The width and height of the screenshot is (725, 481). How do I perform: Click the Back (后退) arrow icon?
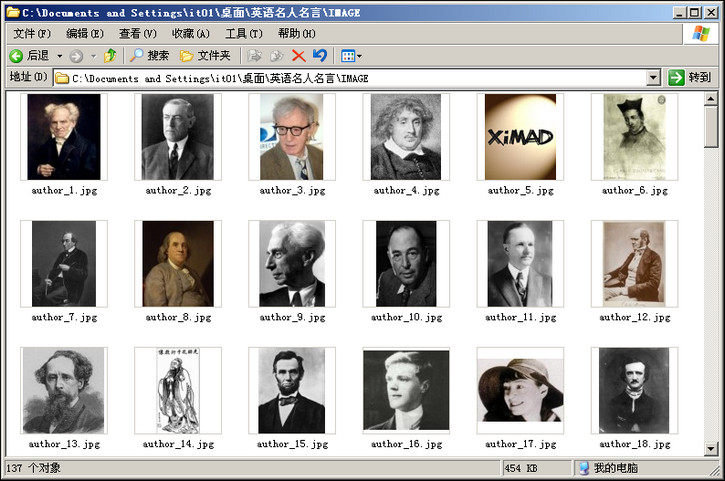coord(16,56)
